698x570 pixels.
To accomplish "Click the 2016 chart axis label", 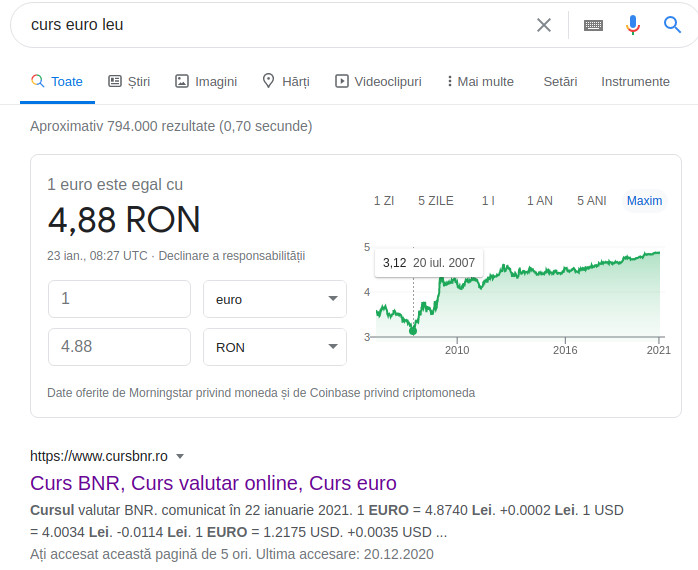I will pos(565,350).
